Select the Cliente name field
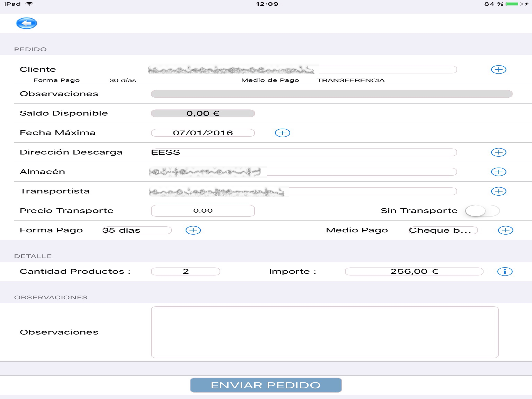532x399 pixels. tap(303, 70)
